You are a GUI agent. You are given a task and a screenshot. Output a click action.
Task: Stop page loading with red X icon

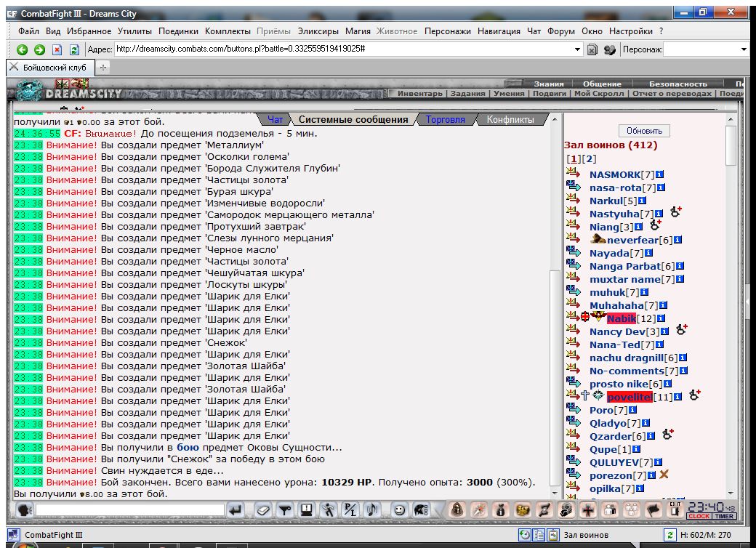point(57,49)
